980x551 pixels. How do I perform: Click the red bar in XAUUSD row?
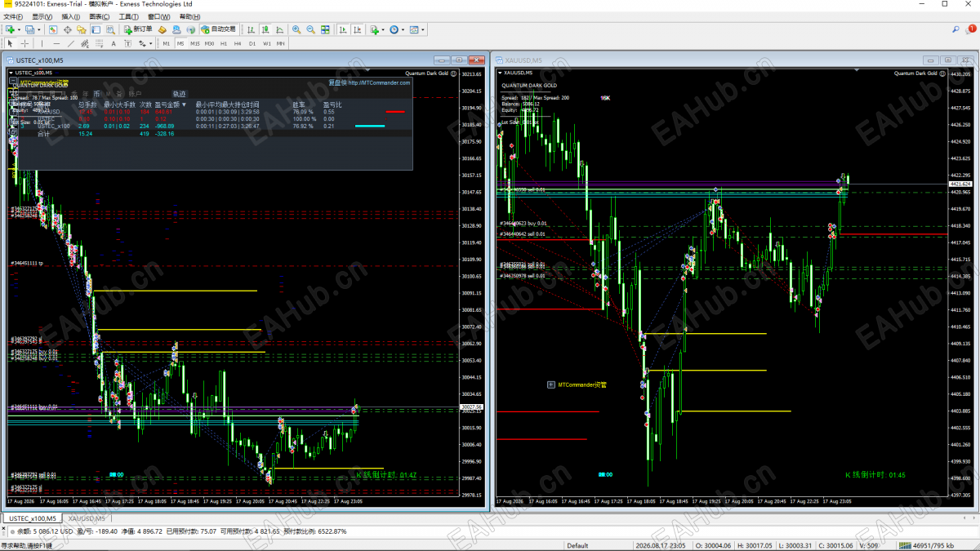394,112
